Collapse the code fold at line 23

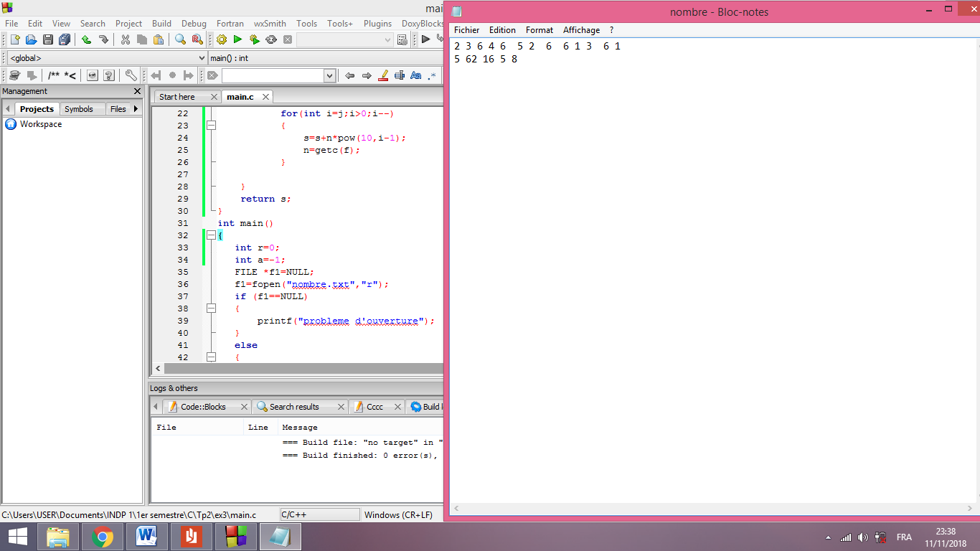point(211,126)
